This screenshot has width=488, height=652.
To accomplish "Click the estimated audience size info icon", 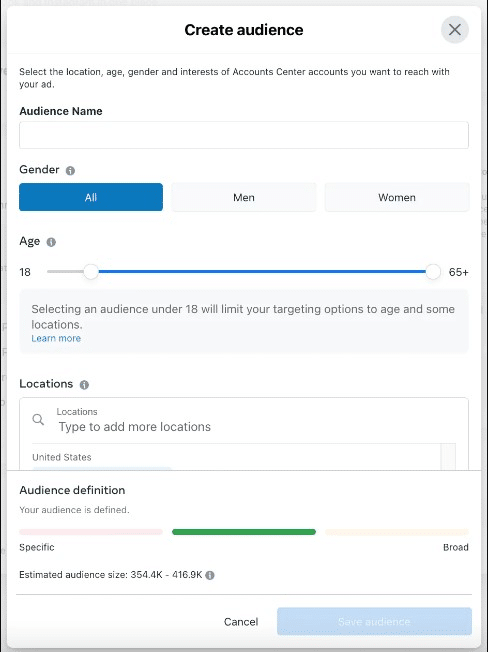I will click(210, 575).
